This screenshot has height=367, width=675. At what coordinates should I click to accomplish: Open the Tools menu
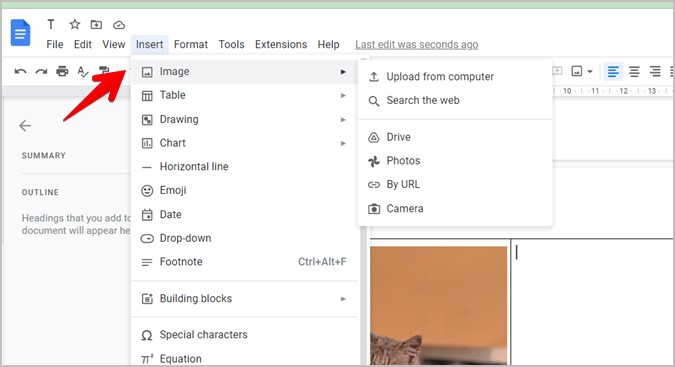(231, 44)
